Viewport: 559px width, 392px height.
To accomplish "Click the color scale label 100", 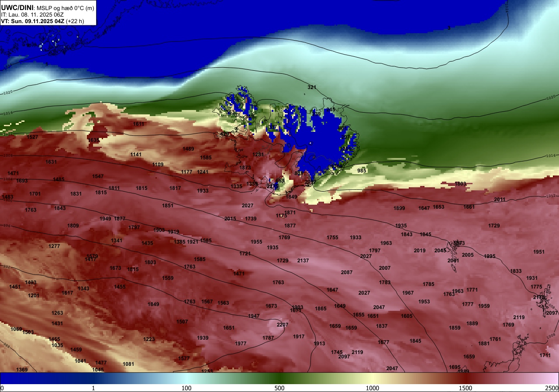I will pyautogui.click(x=186, y=388).
